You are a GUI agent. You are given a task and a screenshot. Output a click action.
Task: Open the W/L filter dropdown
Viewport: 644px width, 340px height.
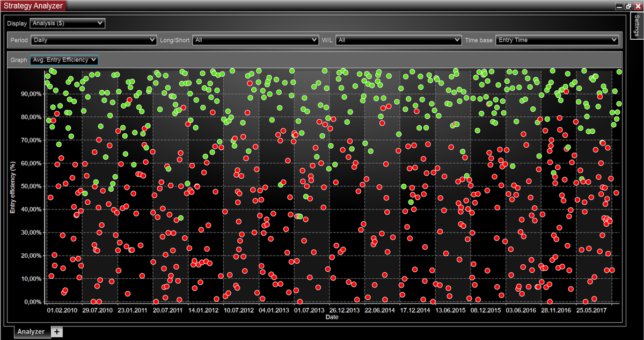tap(399, 40)
